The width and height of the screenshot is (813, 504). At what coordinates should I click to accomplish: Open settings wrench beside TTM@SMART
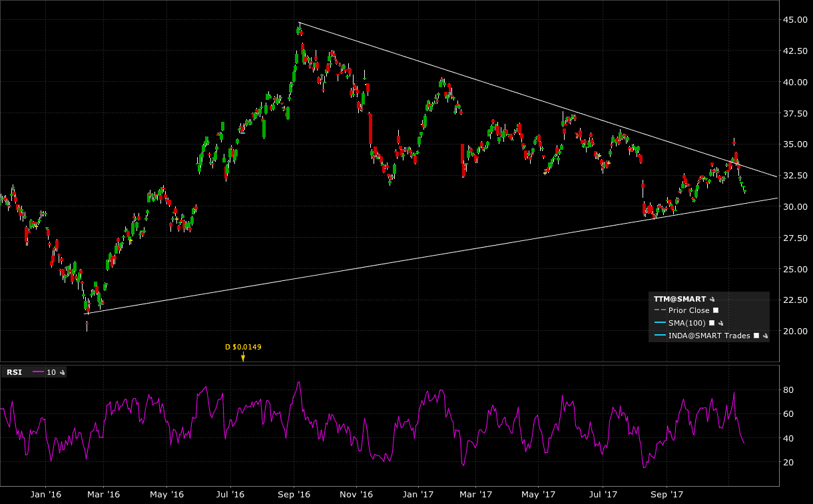[x=712, y=300]
